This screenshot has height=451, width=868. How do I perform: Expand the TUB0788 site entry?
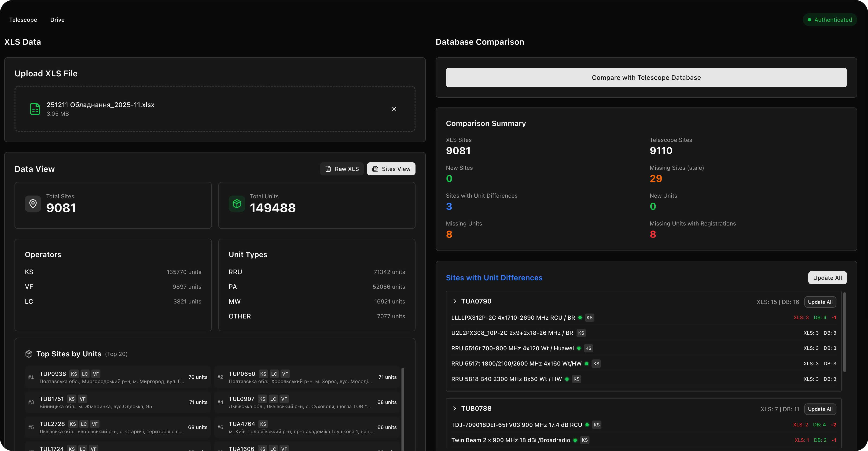(455, 408)
